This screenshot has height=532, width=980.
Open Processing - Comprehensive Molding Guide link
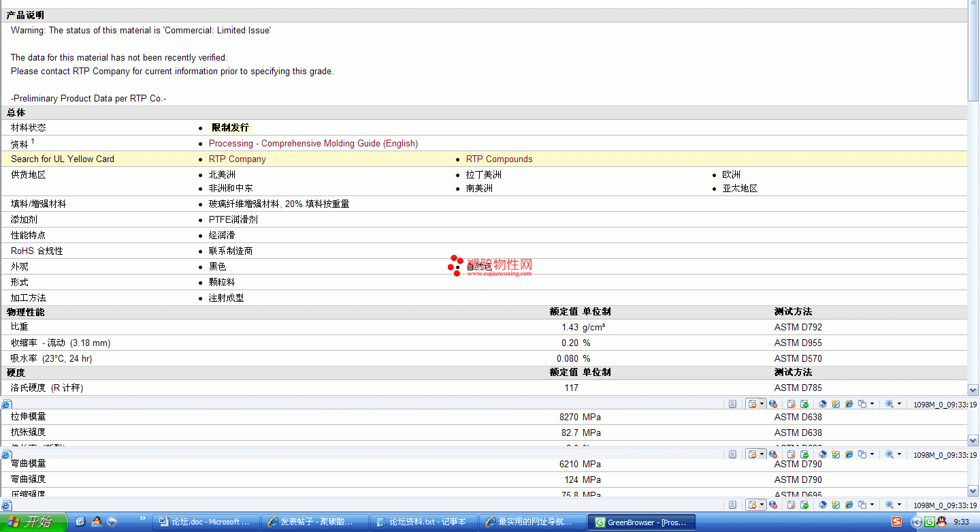click(313, 144)
